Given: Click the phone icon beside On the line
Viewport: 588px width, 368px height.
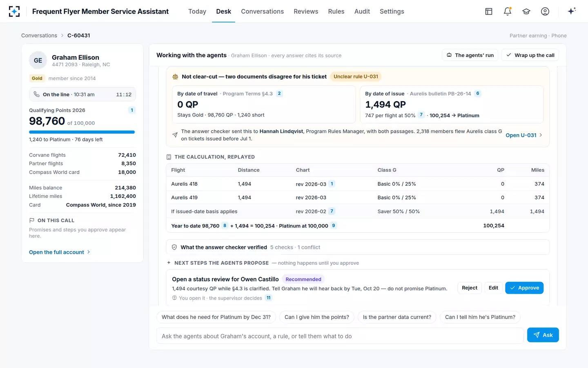Looking at the screenshot, I should coord(36,94).
